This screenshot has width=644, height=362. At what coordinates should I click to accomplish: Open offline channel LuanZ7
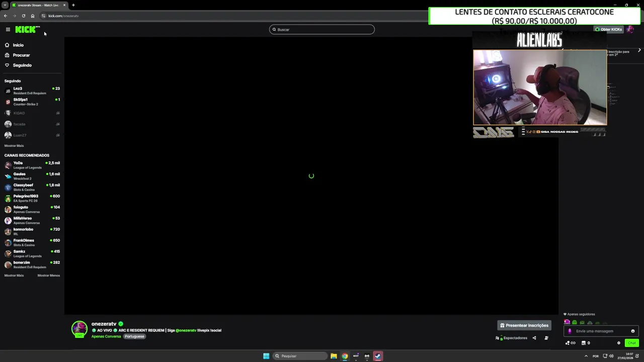point(32,135)
